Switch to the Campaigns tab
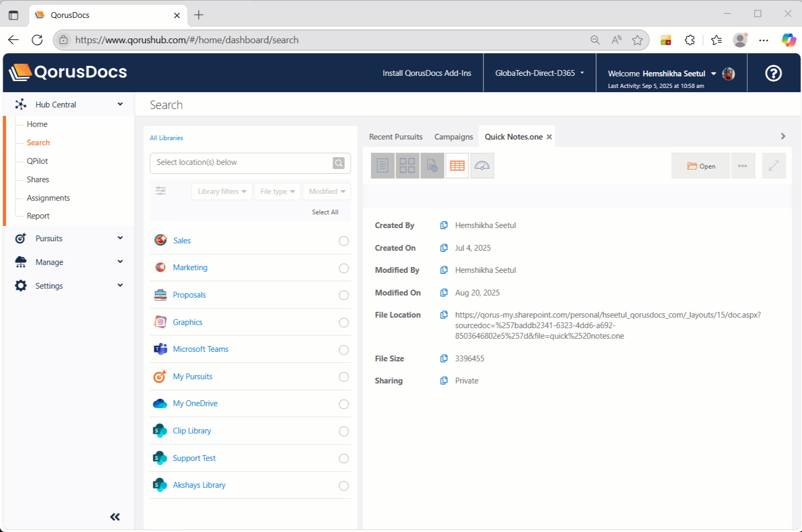This screenshot has height=532, width=802. [453, 137]
